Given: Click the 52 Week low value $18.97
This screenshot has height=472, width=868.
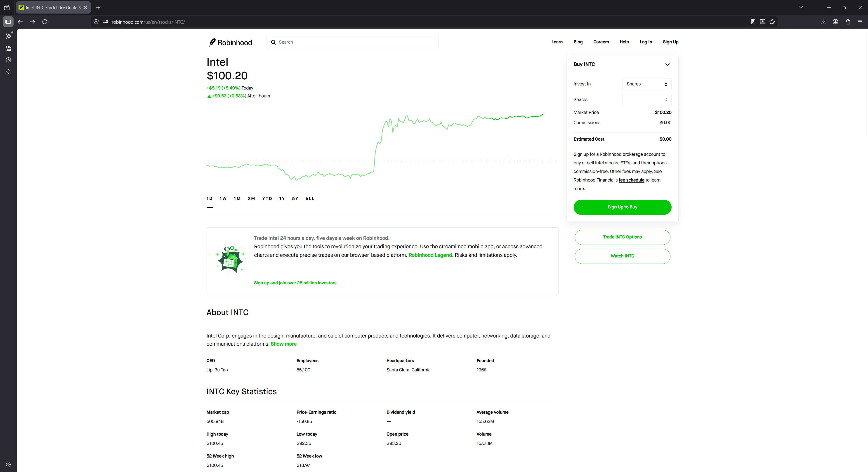Looking at the screenshot, I should tap(303, 465).
